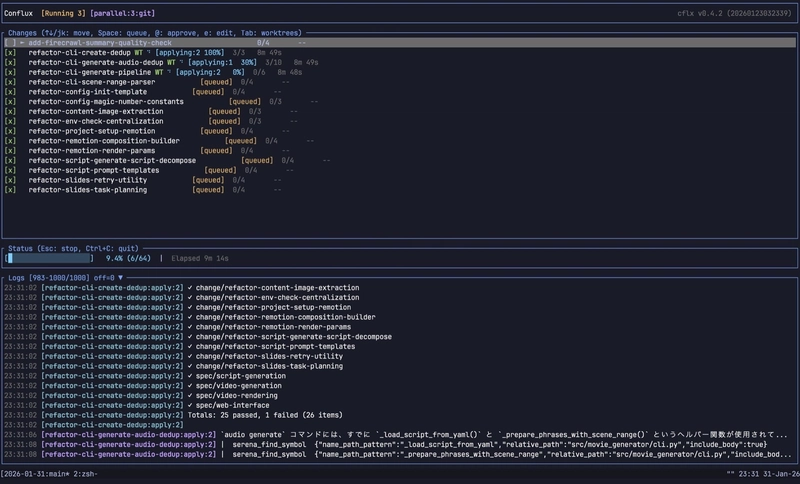This screenshot has height=484, width=800.
Task: Toggle checkbox for refactor-cli-generate-pipeline
Action: [x=10, y=72]
